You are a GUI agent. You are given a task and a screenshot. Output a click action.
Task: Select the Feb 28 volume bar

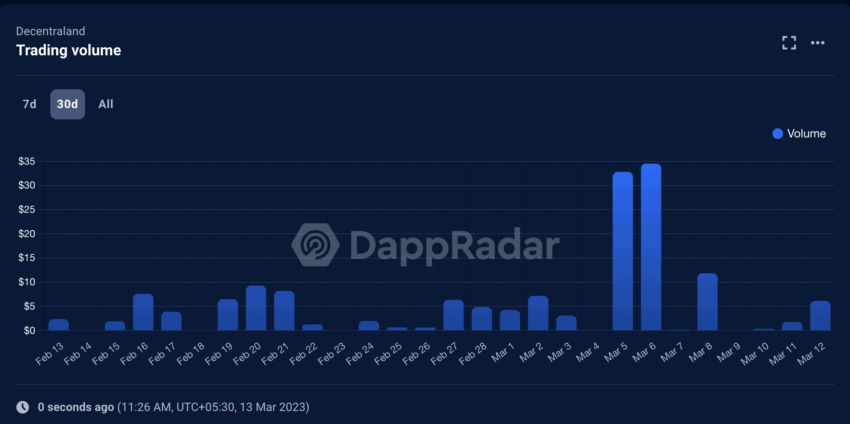tap(481, 319)
